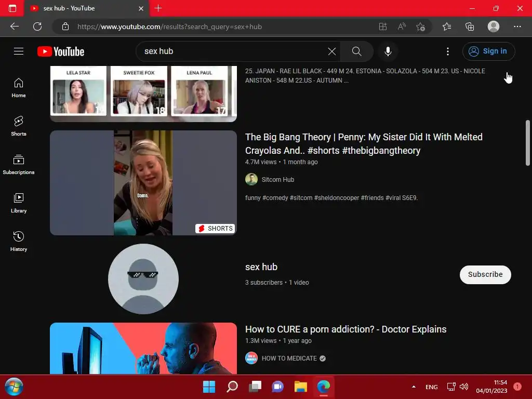The height and width of the screenshot is (399, 532).
Task: Close the sex hub - YouTube tab
Action: [141, 8]
